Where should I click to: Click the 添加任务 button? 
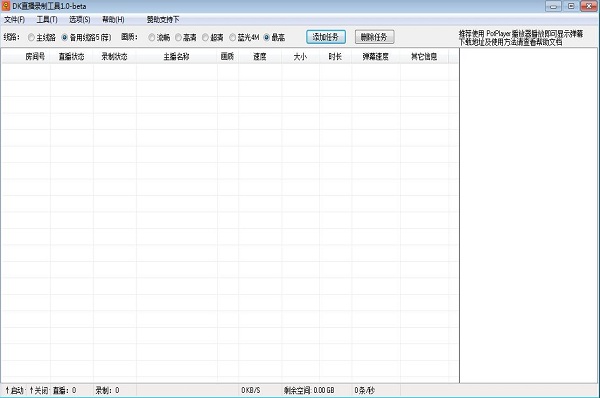[x=326, y=37]
